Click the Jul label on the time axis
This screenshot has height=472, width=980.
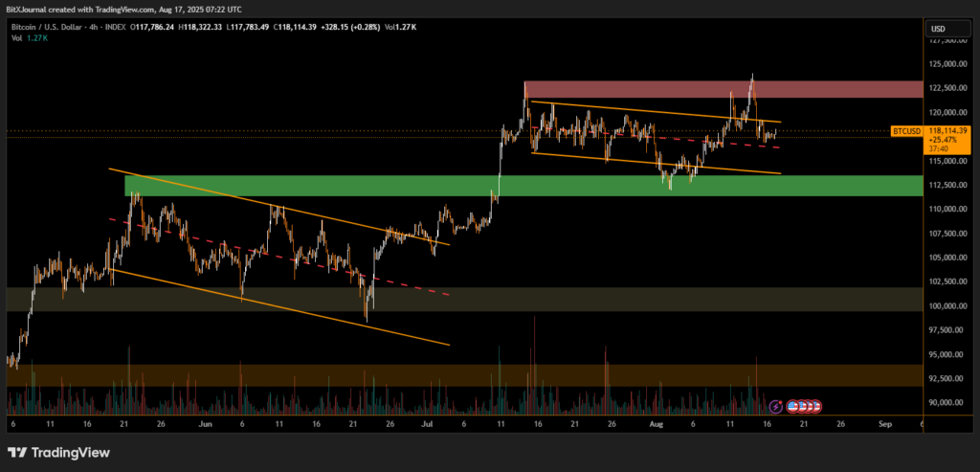coord(426,422)
